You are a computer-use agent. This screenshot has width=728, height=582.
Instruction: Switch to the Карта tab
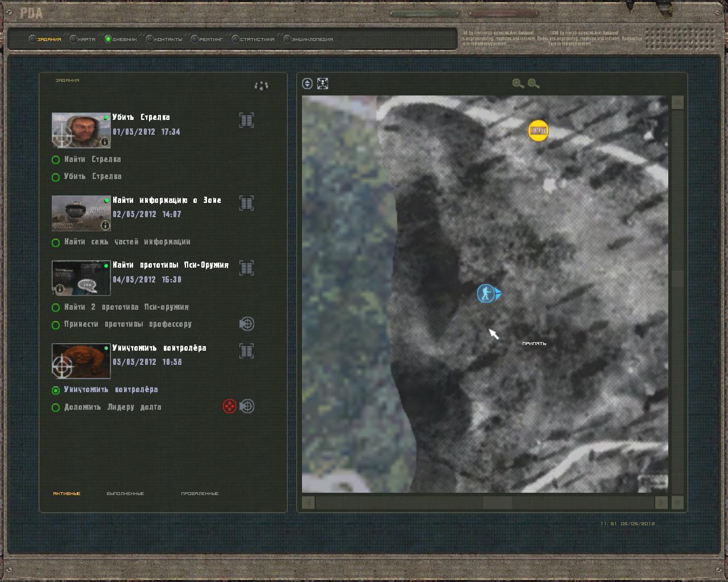[x=83, y=39]
